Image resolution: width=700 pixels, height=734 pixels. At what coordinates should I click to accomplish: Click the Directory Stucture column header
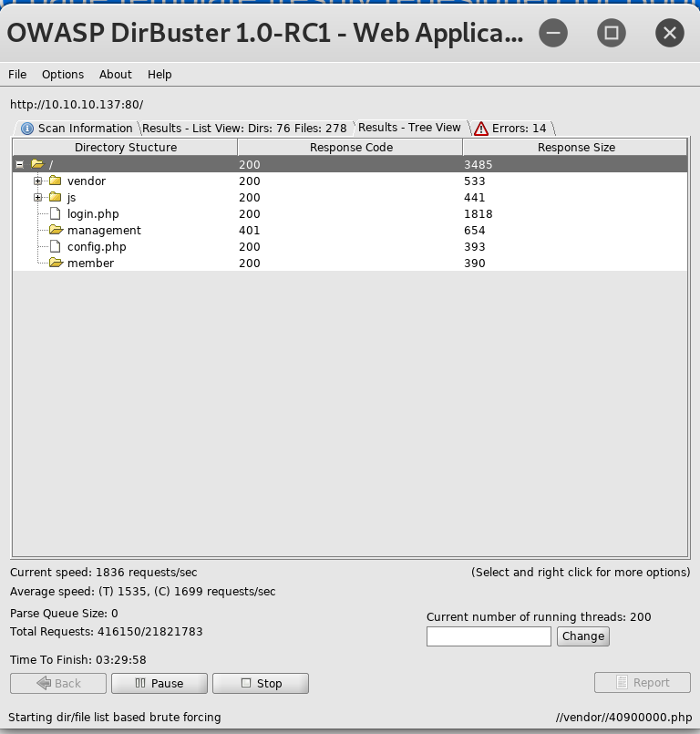coord(126,148)
